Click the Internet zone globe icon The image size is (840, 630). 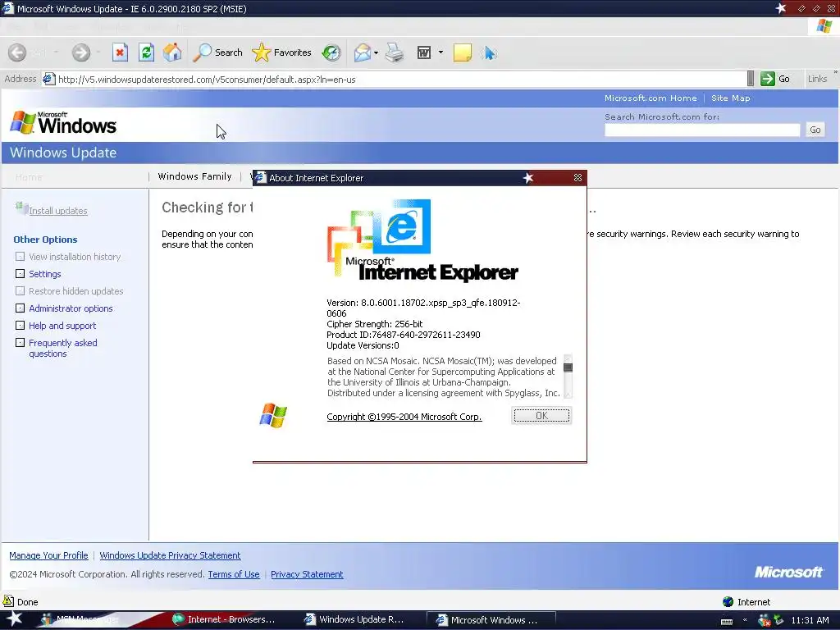[728, 601]
